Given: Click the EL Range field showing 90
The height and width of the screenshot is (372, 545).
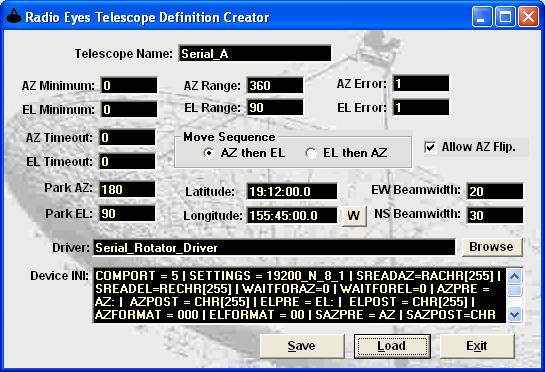Looking at the screenshot, I should pyautogui.click(x=275, y=107).
